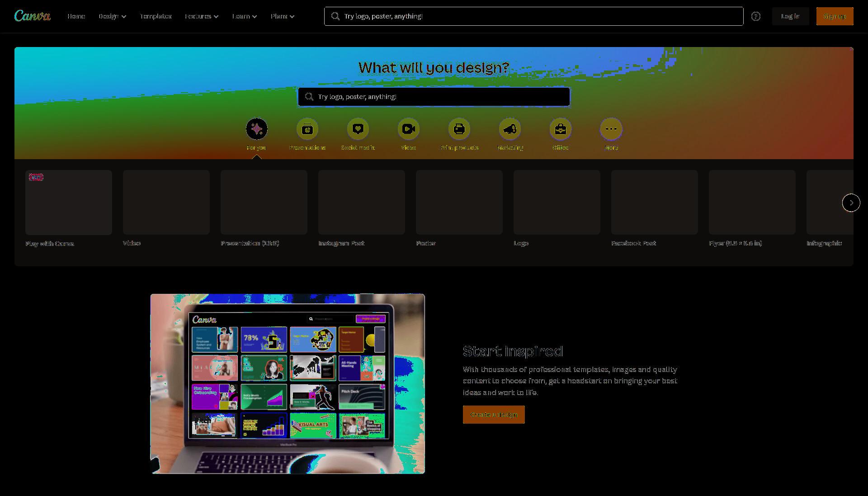Select the Presentations category icon
This screenshot has height=496, width=868.
pyautogui.click(x=307, y=129)
